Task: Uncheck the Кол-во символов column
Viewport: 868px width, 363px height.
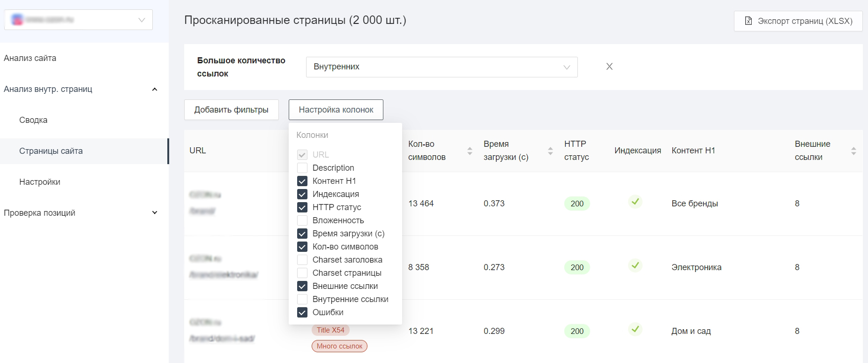Action: 302,247
